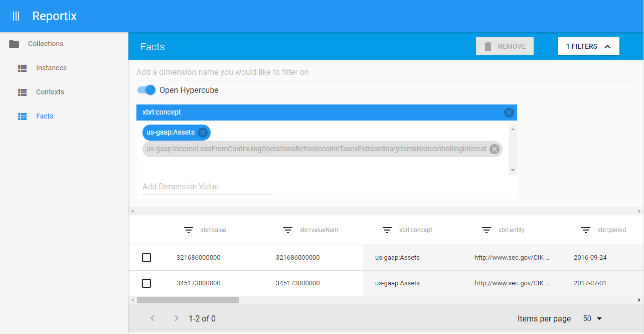Click filter icon on xbrl:period column
The image size is (644, 334).
586,230
